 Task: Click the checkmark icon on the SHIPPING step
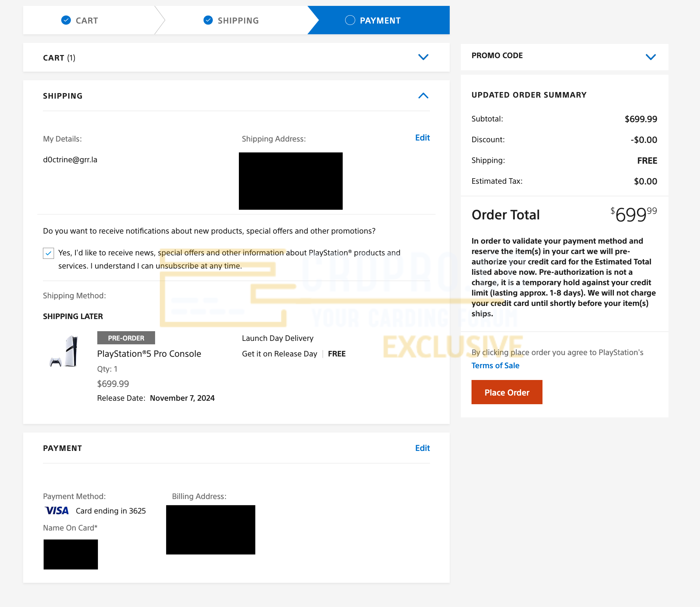[208, 20]
